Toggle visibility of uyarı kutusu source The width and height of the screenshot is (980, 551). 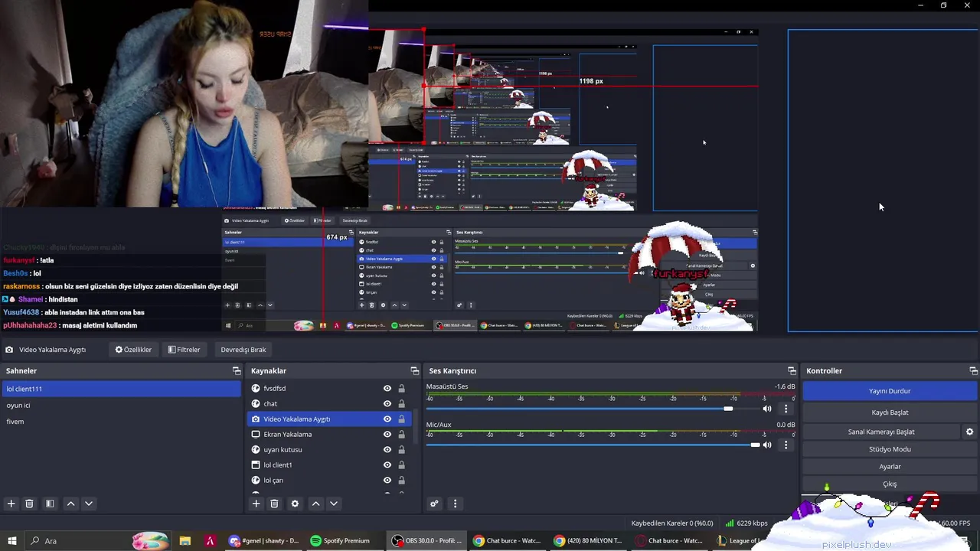coord(387,450)
